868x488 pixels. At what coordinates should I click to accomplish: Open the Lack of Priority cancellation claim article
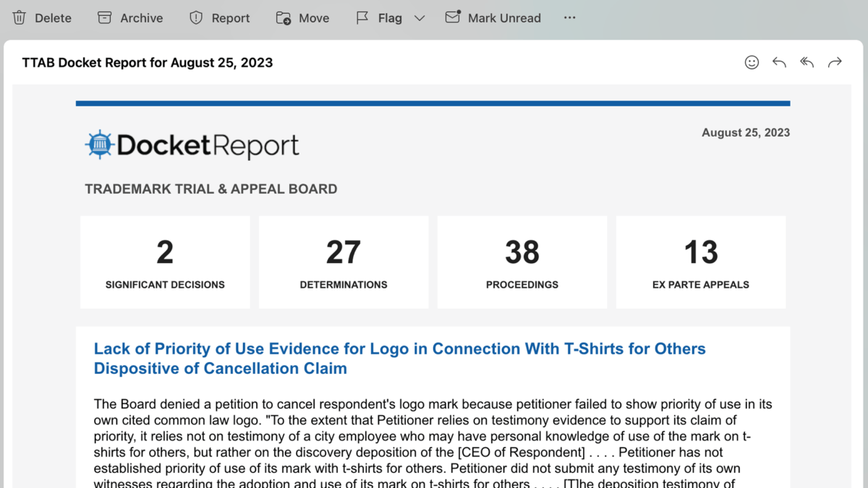(x=399, y=358)
